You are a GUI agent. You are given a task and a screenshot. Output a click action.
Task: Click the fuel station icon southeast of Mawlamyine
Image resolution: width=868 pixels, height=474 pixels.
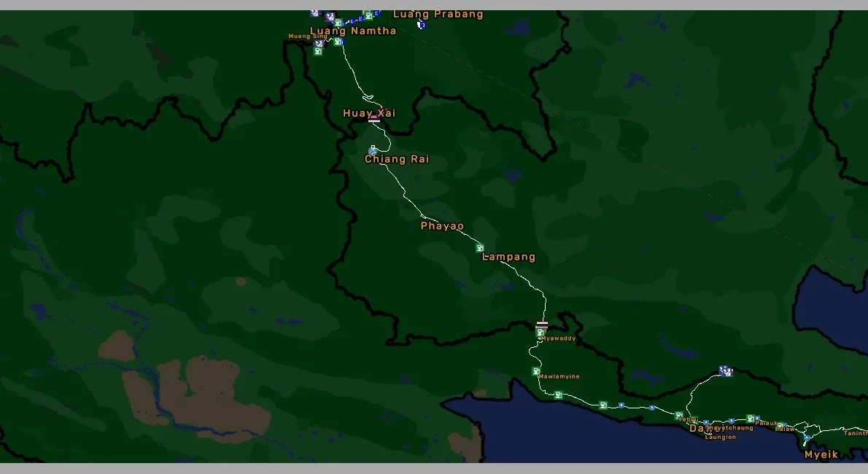[x=558, y=395]
